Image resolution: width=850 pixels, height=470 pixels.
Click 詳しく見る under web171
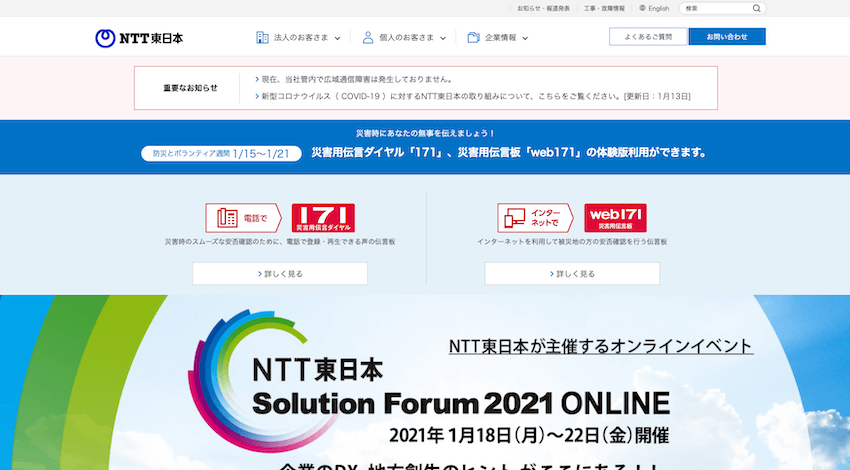point(572,274)
